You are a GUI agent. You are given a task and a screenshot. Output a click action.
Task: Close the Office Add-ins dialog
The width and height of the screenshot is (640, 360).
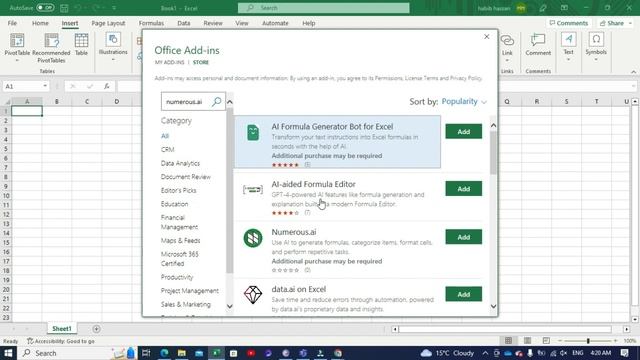coord(487,37)
